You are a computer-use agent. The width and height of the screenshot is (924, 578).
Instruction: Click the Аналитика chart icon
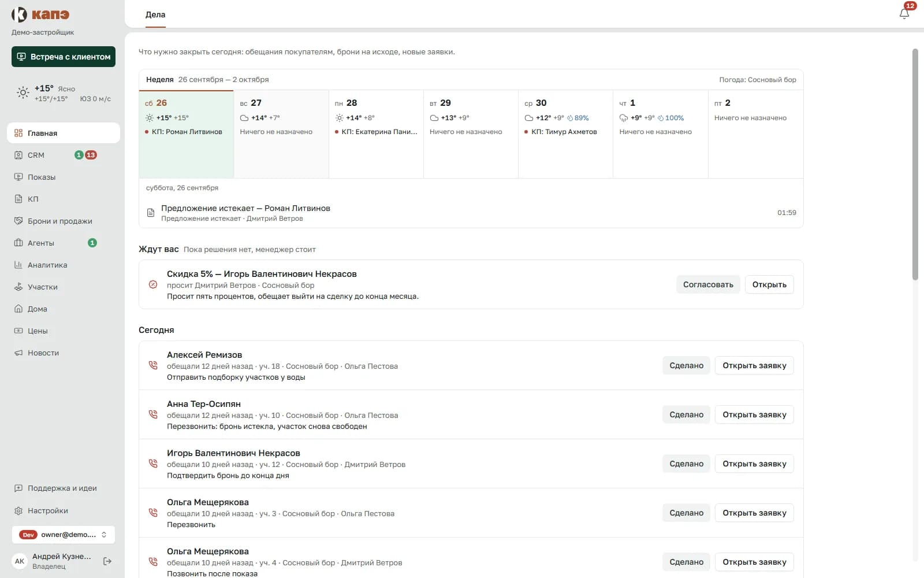coord(18,265)
